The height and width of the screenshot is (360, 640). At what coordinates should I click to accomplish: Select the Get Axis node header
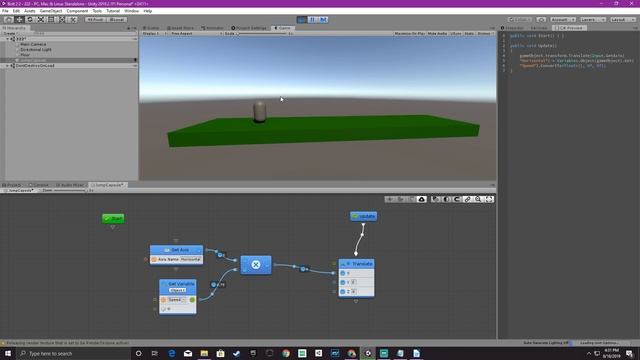[176, 250]
